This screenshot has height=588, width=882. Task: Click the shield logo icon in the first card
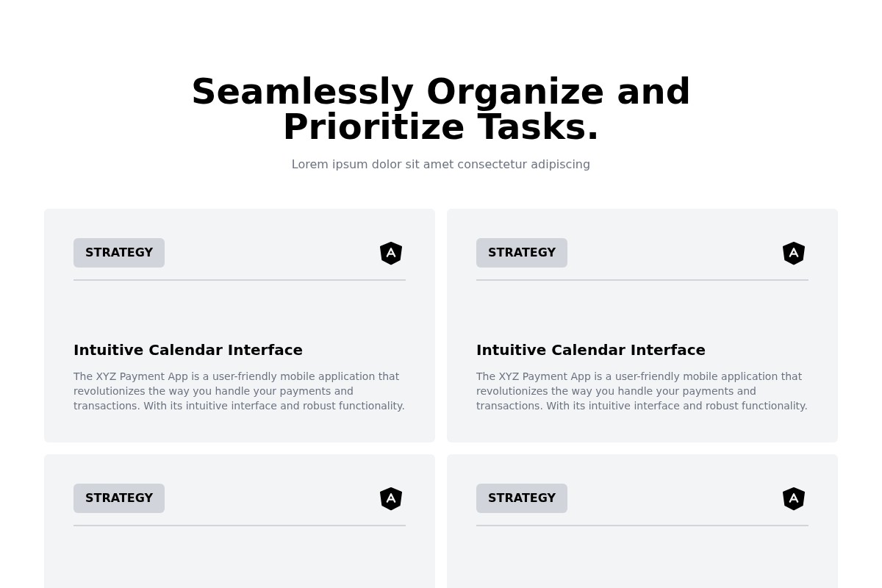391,253
